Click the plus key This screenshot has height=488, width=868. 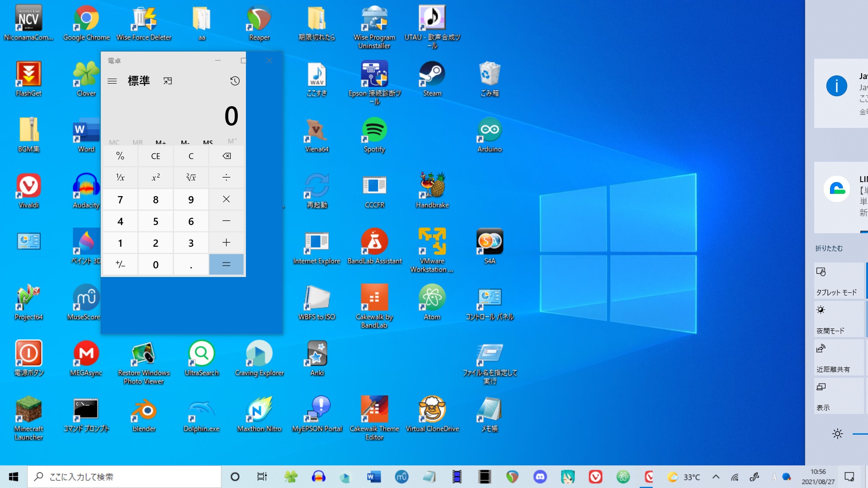(x=226, y=243)
